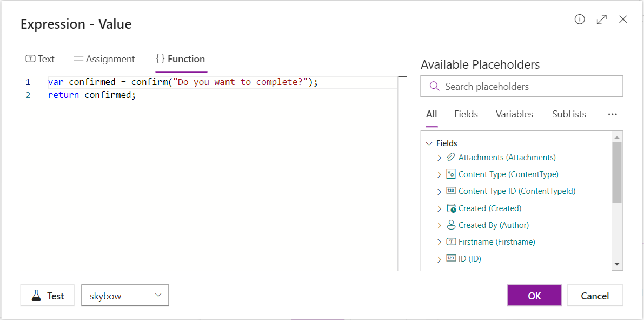644x320 pixels.
Task: Expand the Firstname field node
Action: (x=439, y=242)
